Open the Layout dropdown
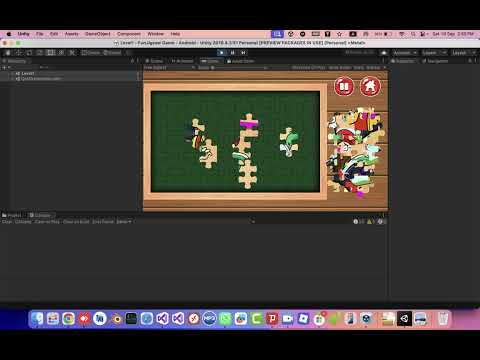Viewport: 480px width, 360px height. click(x=464, y=53)
